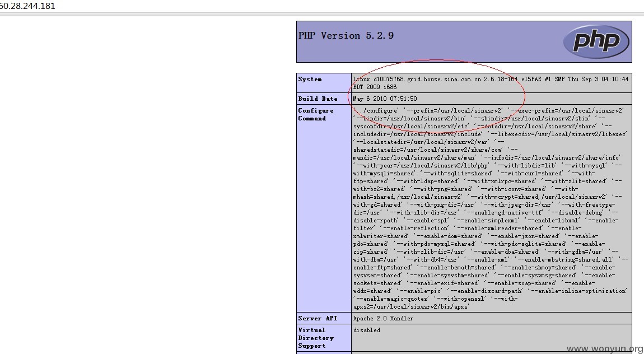Select the Build Date row label
The width and height of the screenshot is (644, 354).
318,99
